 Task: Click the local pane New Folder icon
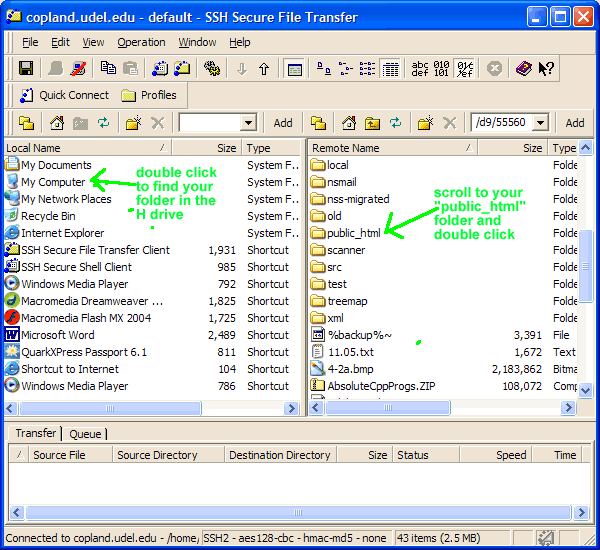[134, 123]
